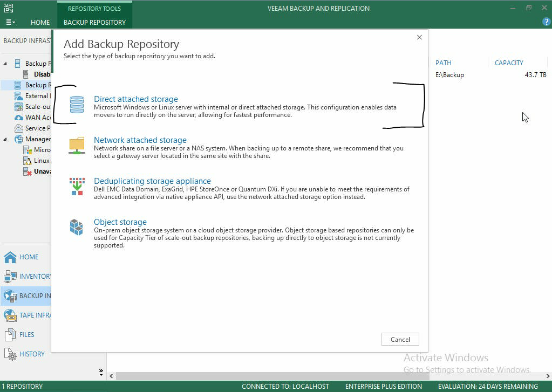Click the INVENTORY computers icon
This screenshot has height=392, width=552.
click(10, 276)
